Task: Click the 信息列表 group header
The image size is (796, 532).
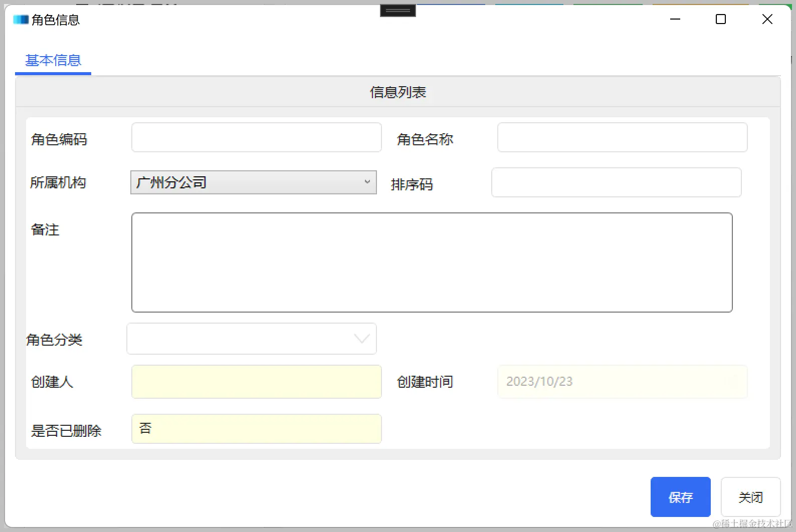Action: [x=398, y=92]
